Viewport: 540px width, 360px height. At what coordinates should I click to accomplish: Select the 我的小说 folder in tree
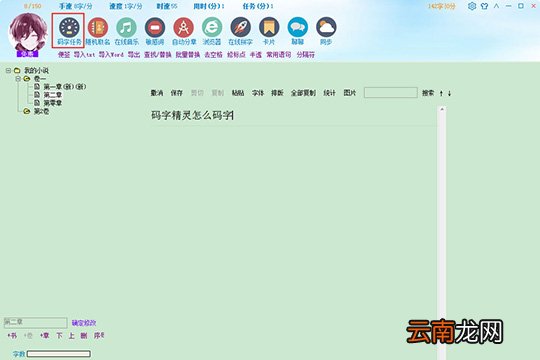37,71
